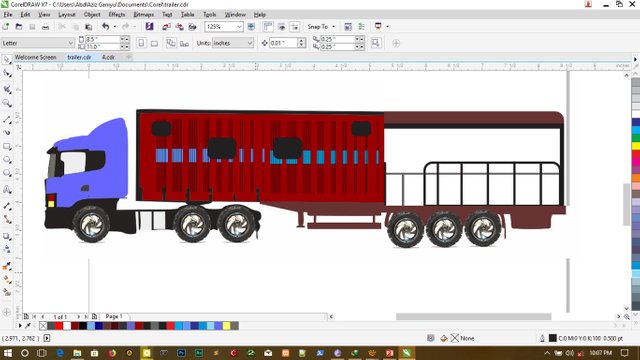640x360 pixels.
Task: Open the Units inches dropdown
Action: (233, 43)
